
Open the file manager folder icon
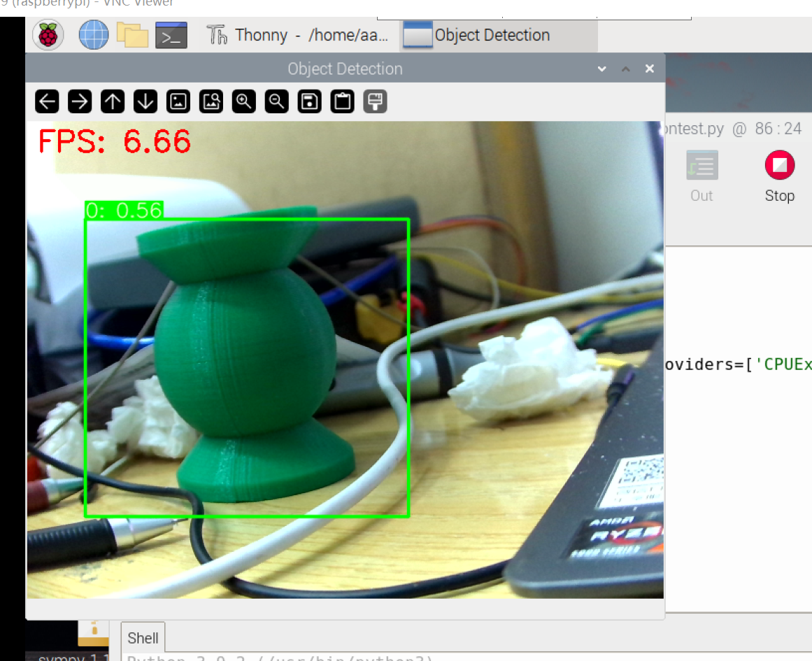(132, 35)
